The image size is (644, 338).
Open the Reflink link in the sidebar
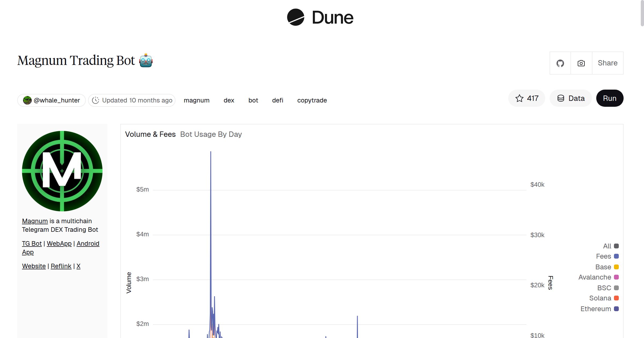[61, 266]
